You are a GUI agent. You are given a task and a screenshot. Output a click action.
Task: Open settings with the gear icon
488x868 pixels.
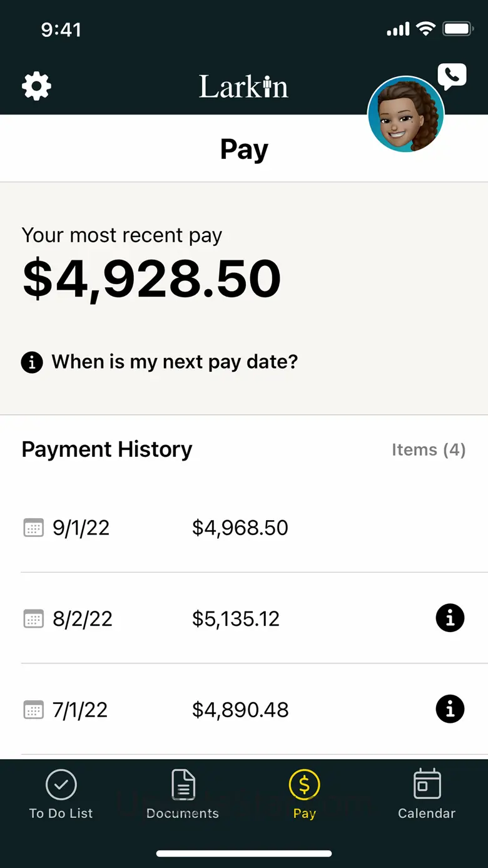tap(37, 86)
